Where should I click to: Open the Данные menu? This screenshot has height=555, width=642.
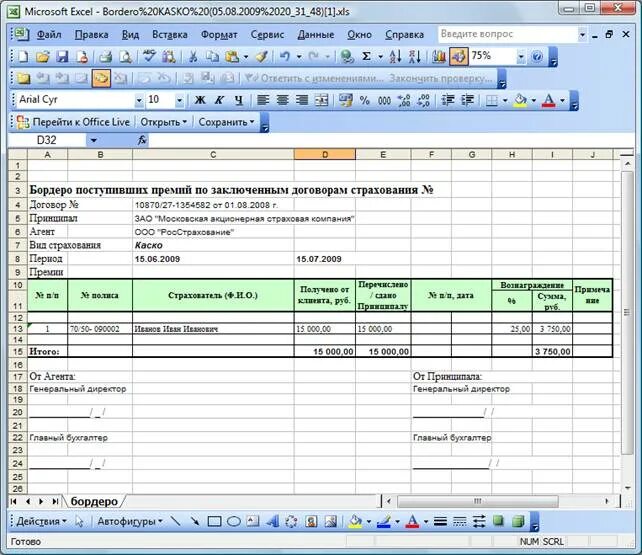316,35
